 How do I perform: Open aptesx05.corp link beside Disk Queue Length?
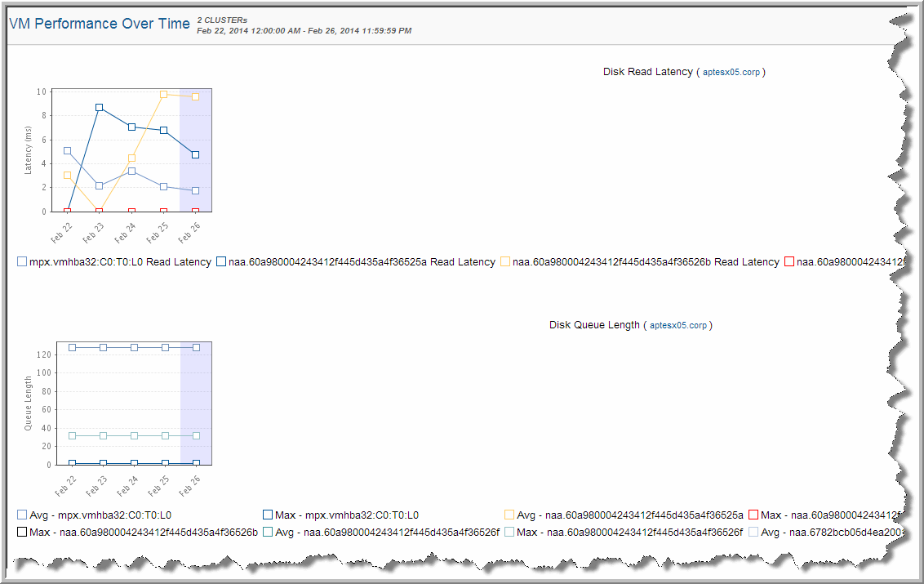677,326
